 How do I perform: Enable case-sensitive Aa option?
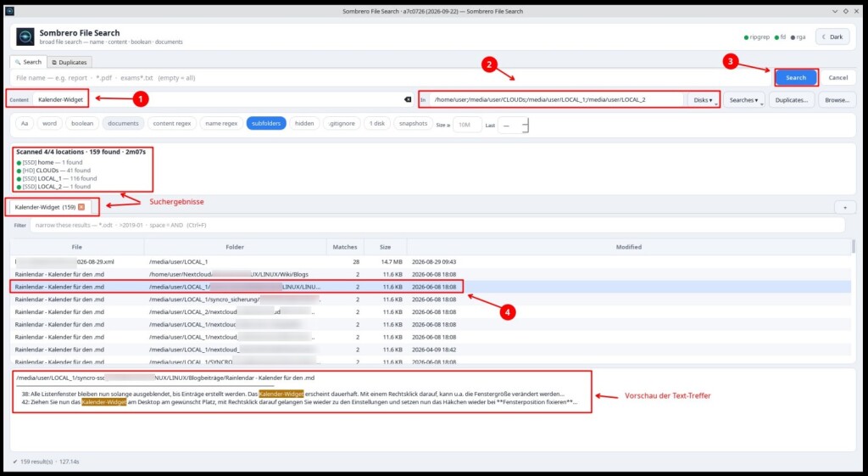[25, 124]
